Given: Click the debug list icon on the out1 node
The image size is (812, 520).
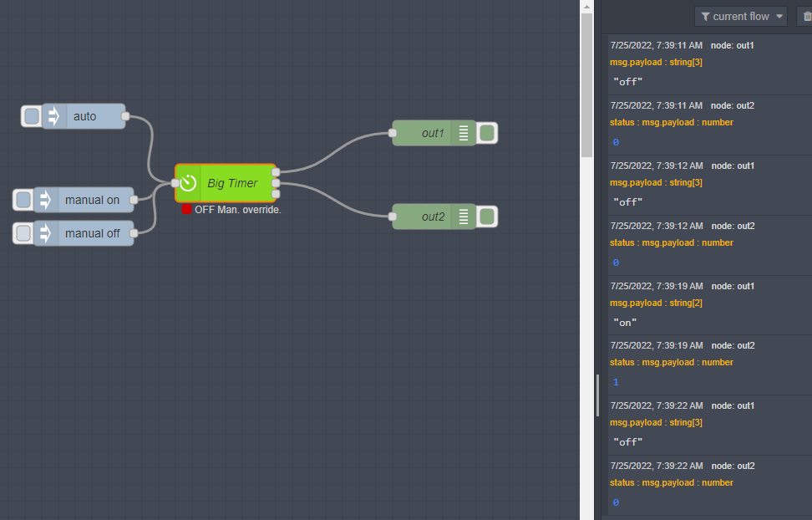Looking at the screenshot, I should click(x=464, y=133).
